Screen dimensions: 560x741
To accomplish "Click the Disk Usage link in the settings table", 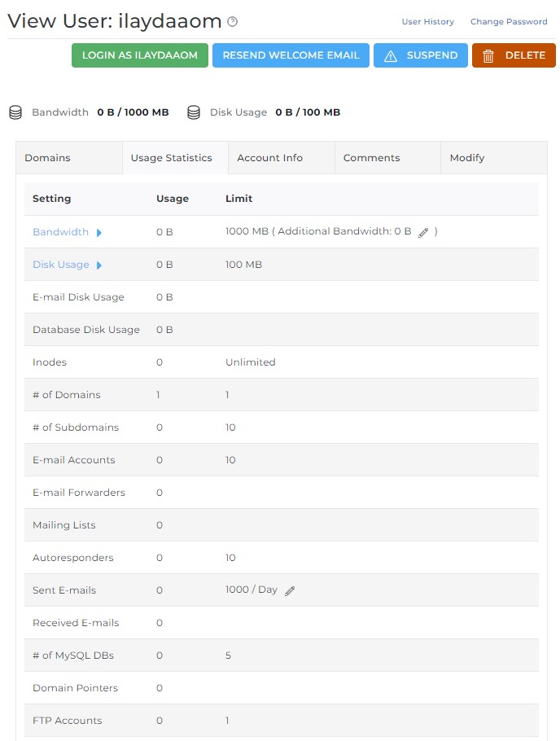I will (61, 265).
